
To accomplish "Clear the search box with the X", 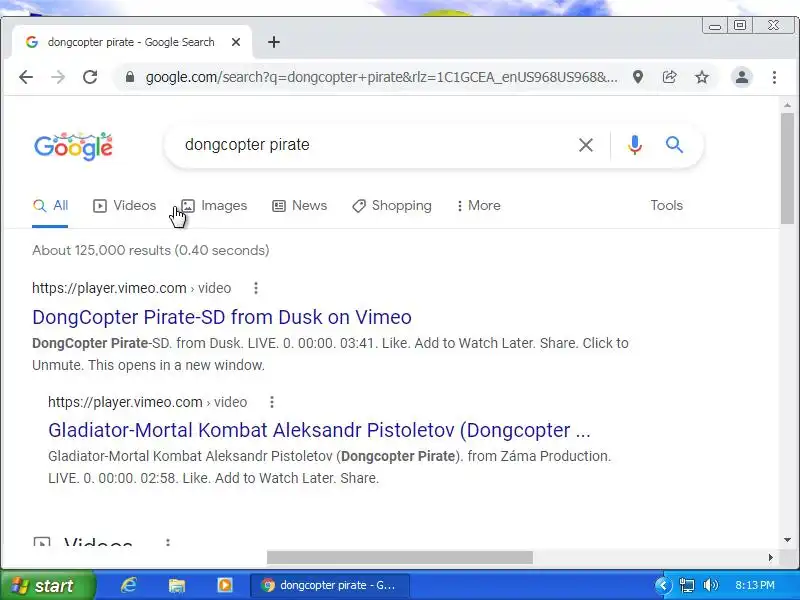I will pyautogui.click(x=586, y=145).
